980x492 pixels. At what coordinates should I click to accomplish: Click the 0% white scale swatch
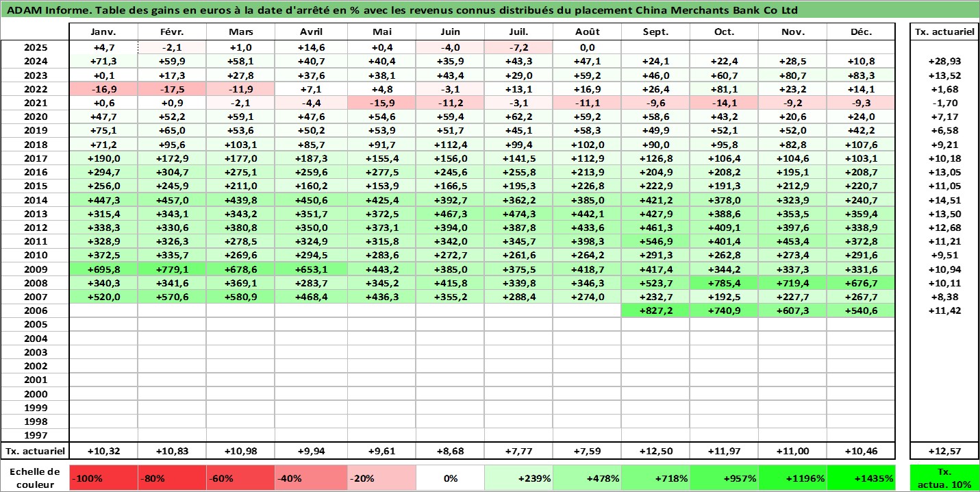click(x=450, y=478)
